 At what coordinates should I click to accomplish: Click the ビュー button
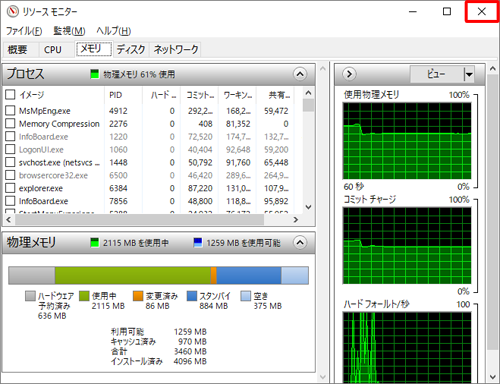[x=436, y=74]
